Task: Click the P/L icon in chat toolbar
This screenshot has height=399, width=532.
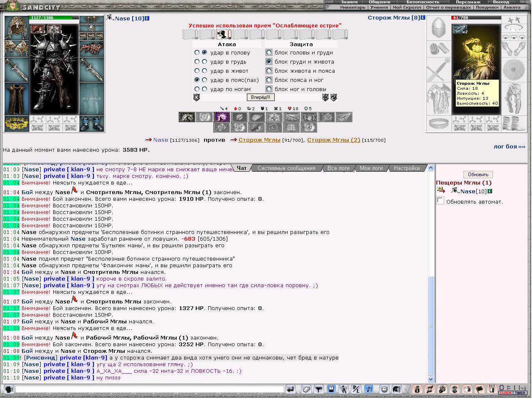Action: click(356, 389)
